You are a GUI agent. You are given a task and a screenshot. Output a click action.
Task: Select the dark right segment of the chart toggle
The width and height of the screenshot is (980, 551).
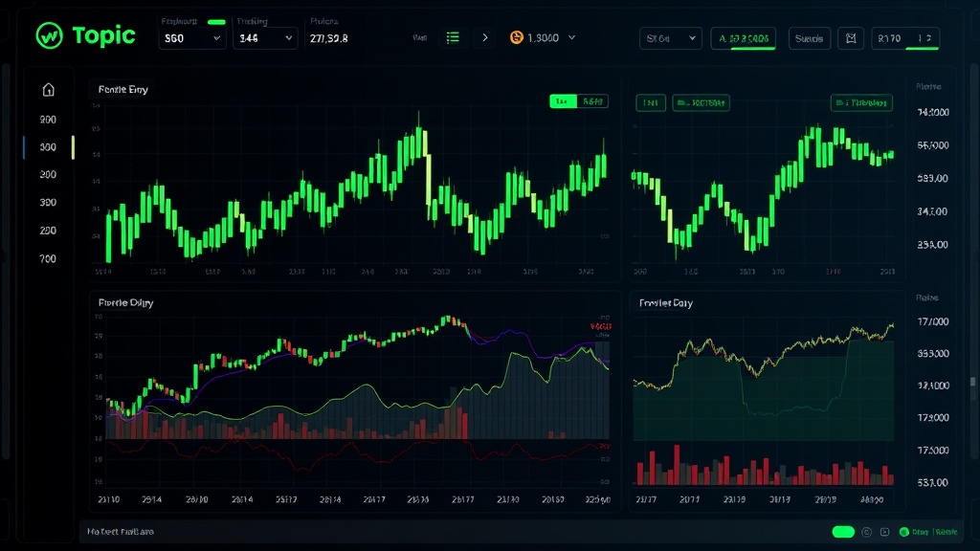click(x=592, y=101)
